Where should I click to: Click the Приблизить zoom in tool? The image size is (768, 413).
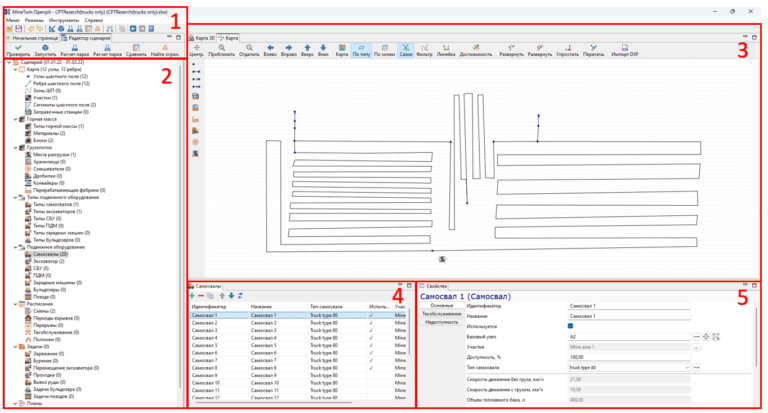coord(222,48)
